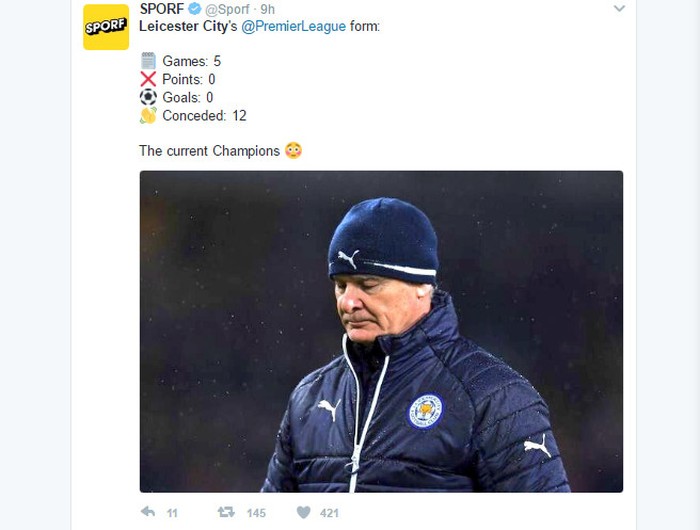Reply to the tweet using the arrow icon
700x530 pixels.
tap(148, 512)
